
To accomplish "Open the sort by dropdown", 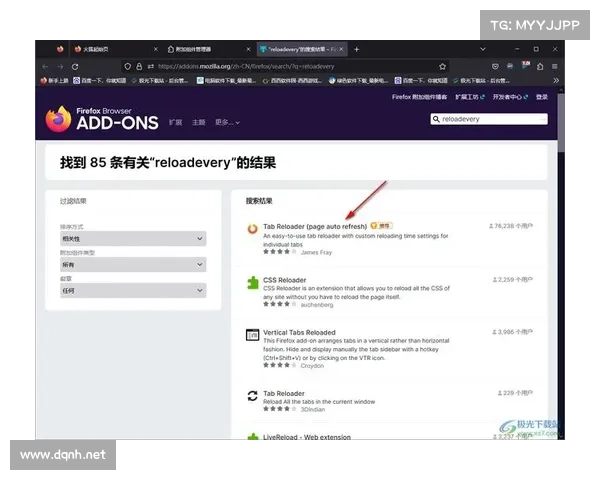I will 133,238.
